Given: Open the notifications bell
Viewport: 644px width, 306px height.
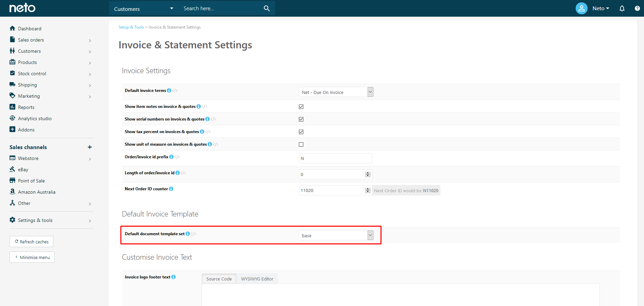Looking at the screenshot, I should [x=622, y=9].
